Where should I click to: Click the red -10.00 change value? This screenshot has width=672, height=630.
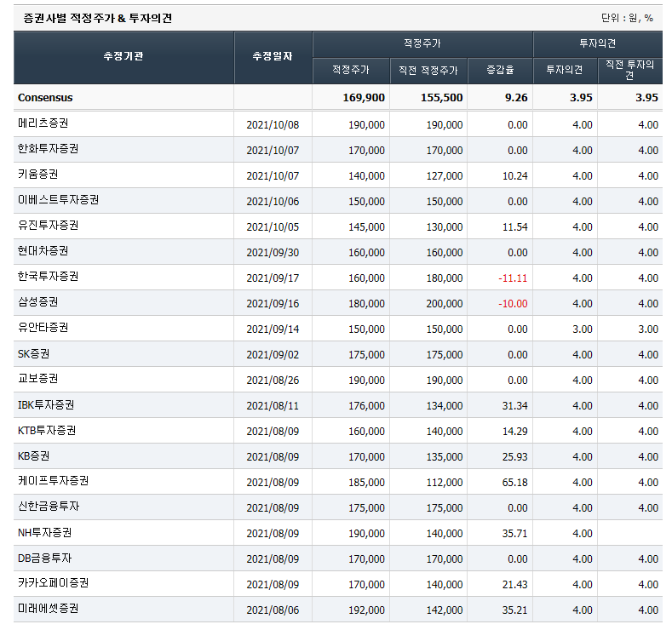tap(513, 304)
